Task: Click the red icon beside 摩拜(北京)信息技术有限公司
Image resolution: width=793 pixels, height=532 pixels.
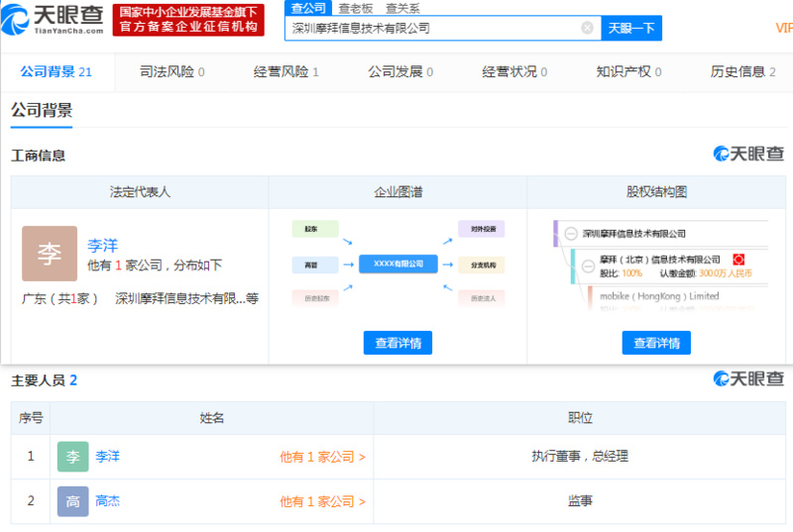Action: pyautogui.click(x=738, y=260)
